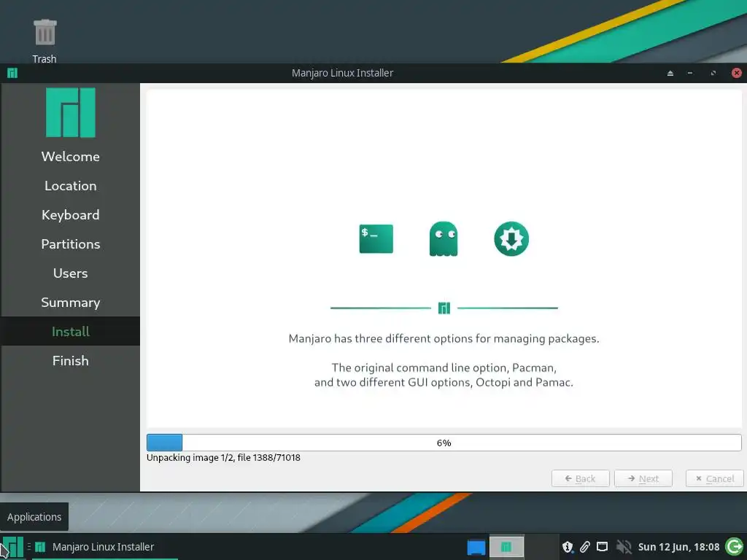747x560 pixels.
Task: Maximize the Manjaro Linux Installer window
Action: [713, 74]
